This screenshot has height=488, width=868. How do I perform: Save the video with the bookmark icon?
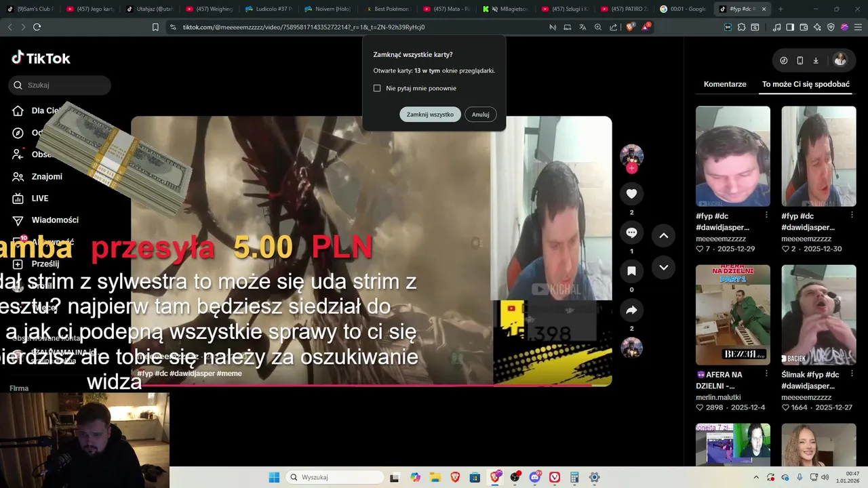[631, 271]
